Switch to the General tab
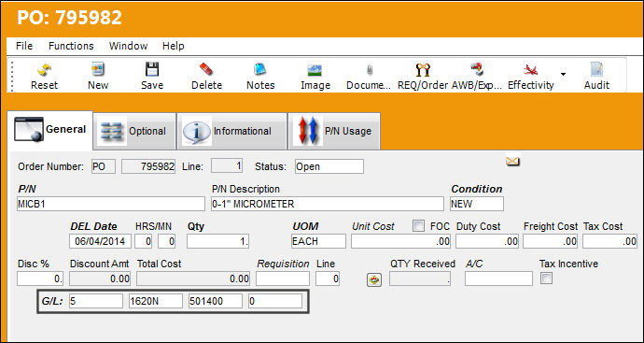The image size is (644, 343). (x=50, y=130)
